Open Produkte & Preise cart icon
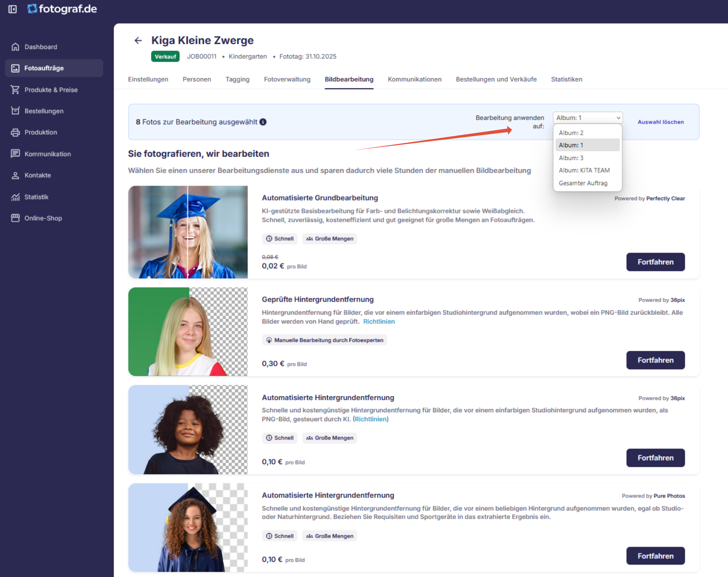 coord(15,90)
